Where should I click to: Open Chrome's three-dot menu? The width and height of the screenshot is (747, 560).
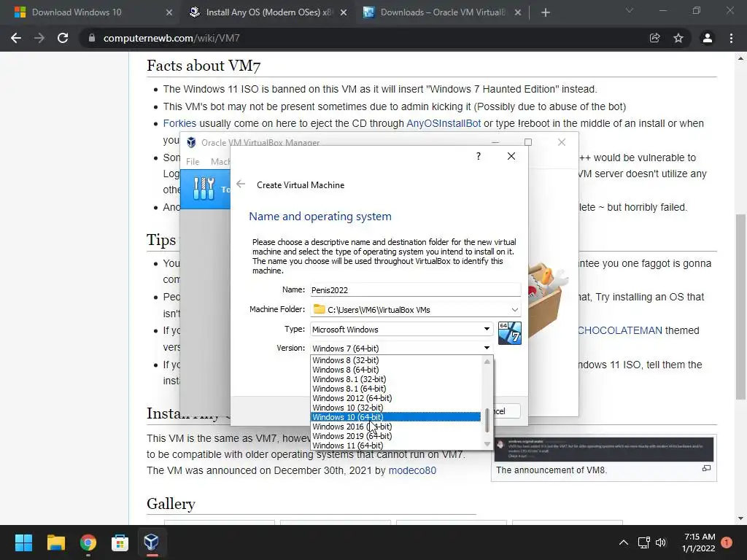(731, 38)
